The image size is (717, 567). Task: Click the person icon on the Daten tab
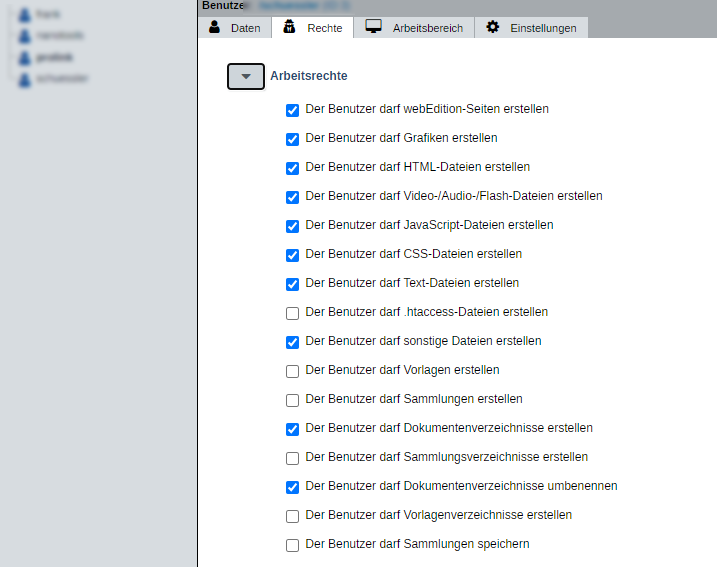pyautogui.click(x=215, y=27)
